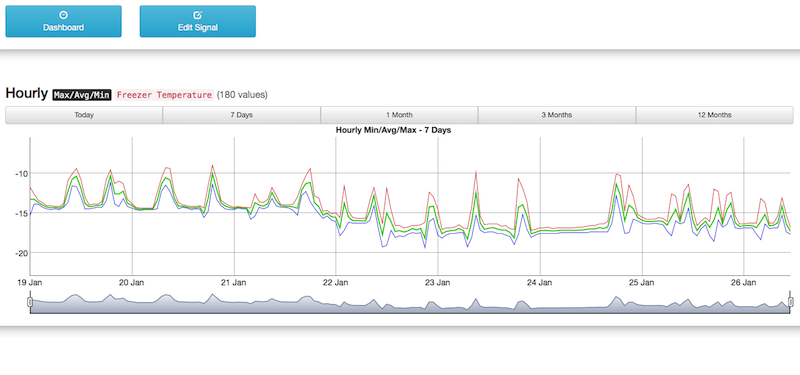800x375 pixels.
Task: Grab the right range selector handle
Action: (x=791, y=303)
